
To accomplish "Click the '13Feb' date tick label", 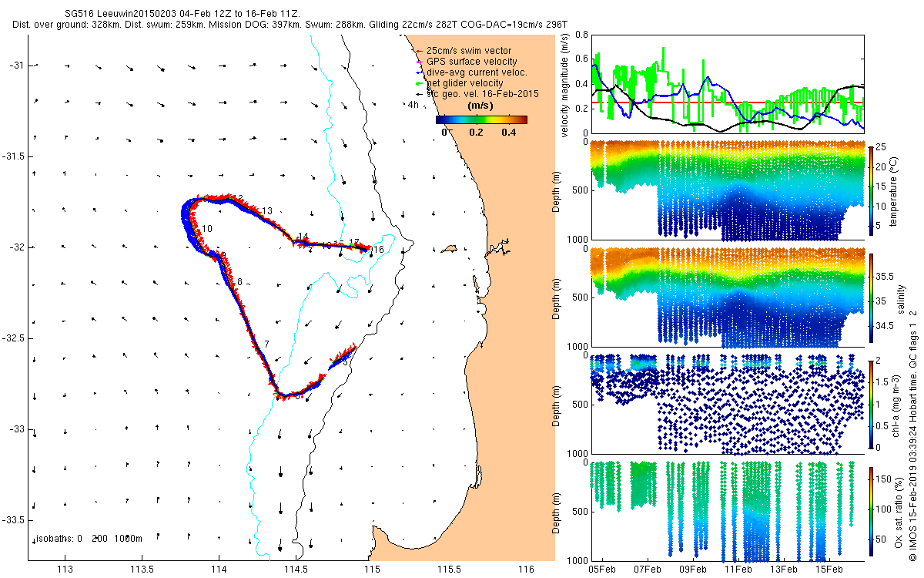I will click(783, 570).
